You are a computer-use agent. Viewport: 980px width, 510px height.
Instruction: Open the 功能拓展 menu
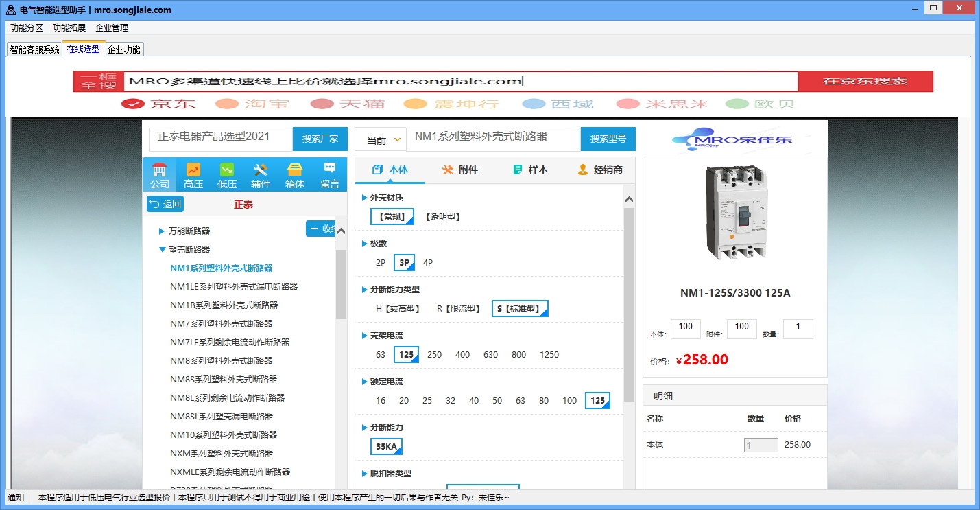tap(69, 28)
